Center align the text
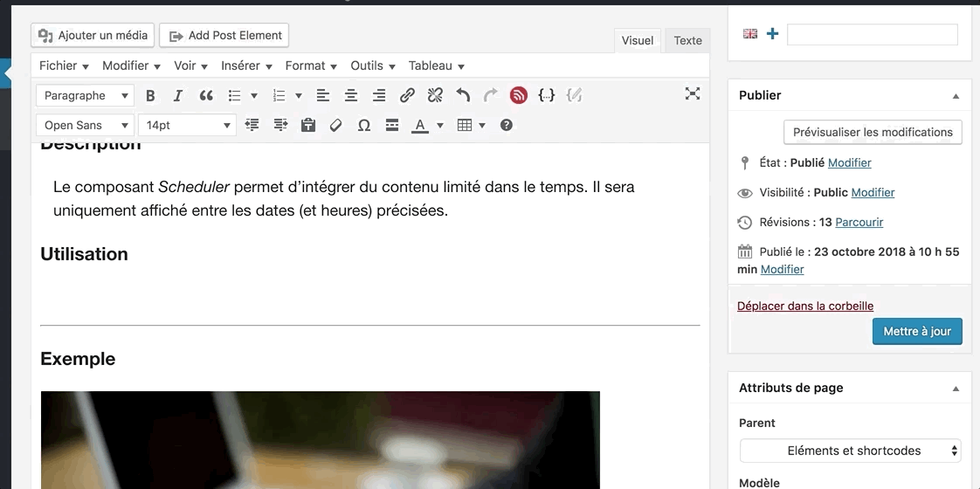This screenshot has height=489, width=980. (x=351, y=96)
